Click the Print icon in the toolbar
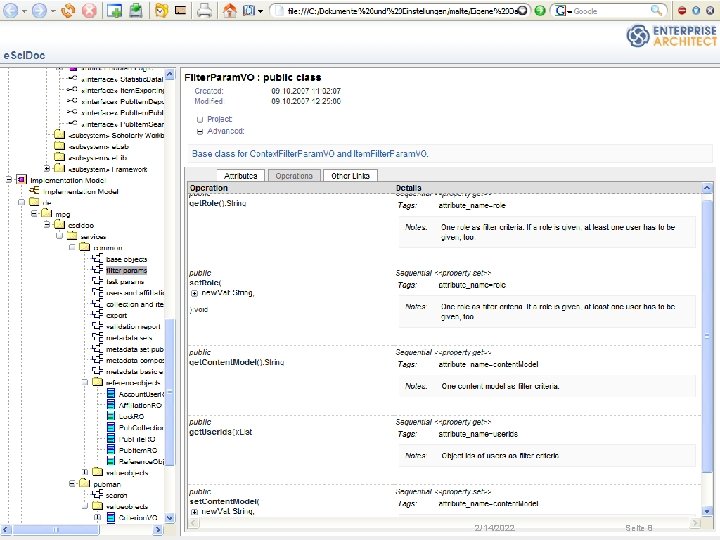The image size is (720, 540). point(204,10)
